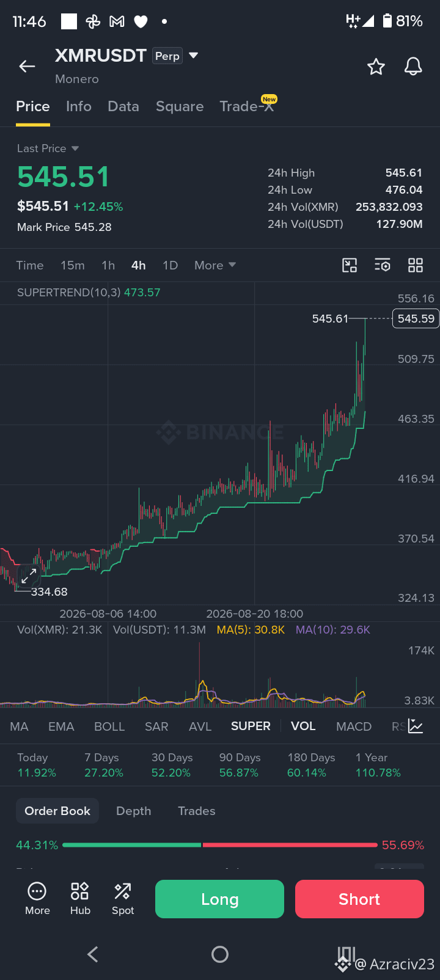
Task: Open Depth tab
Action: coord(134,811)
